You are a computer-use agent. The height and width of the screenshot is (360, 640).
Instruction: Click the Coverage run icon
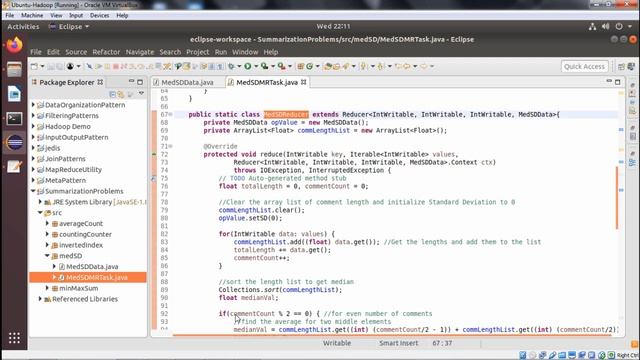coord(264,66)
